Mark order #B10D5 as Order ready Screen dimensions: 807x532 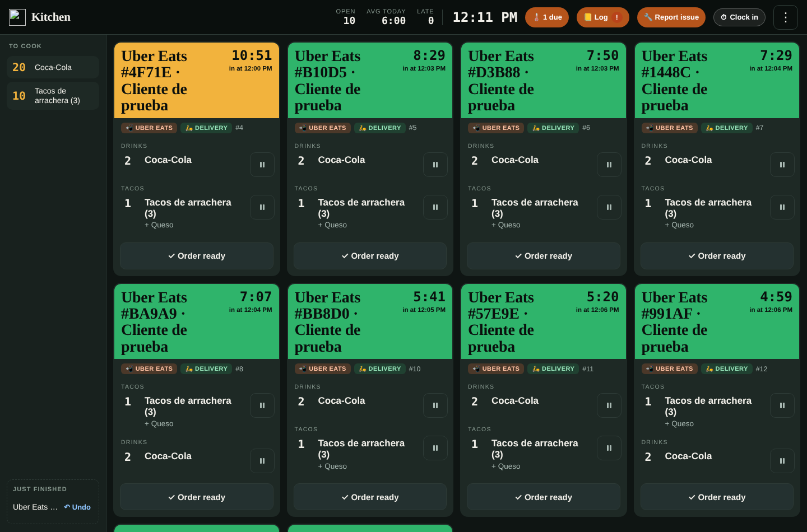coord(370,256)
